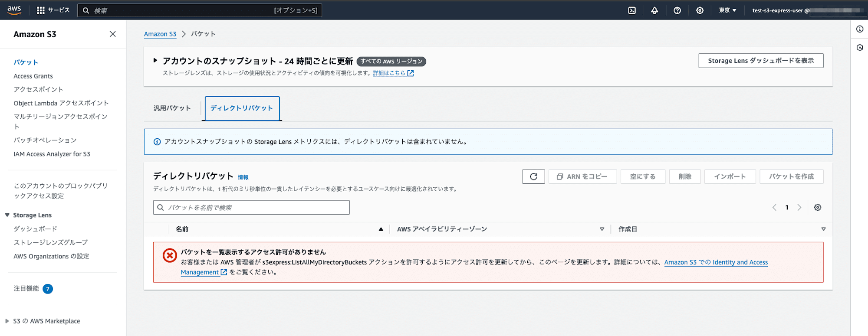
Task: Click the search magnifier in the top bar
Action: pos(86,10)
